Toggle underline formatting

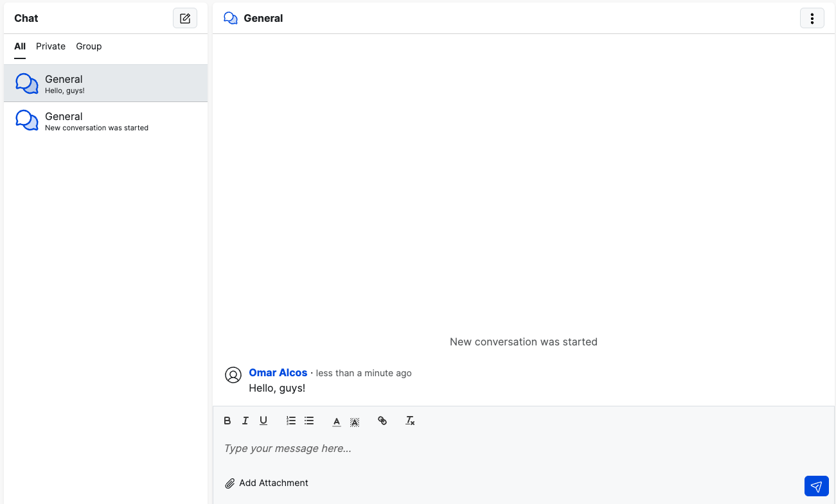263,421
